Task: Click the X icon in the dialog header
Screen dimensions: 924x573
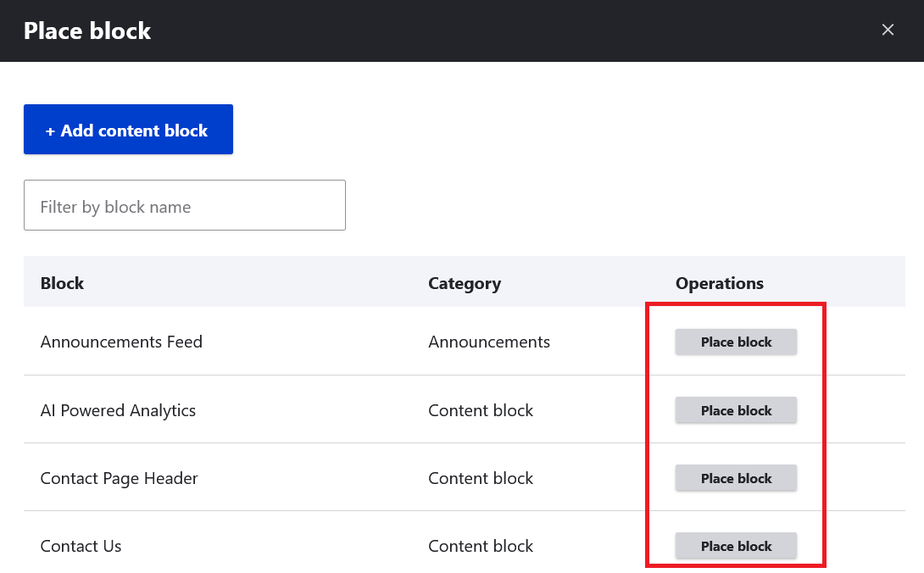Action: (888, 30)
